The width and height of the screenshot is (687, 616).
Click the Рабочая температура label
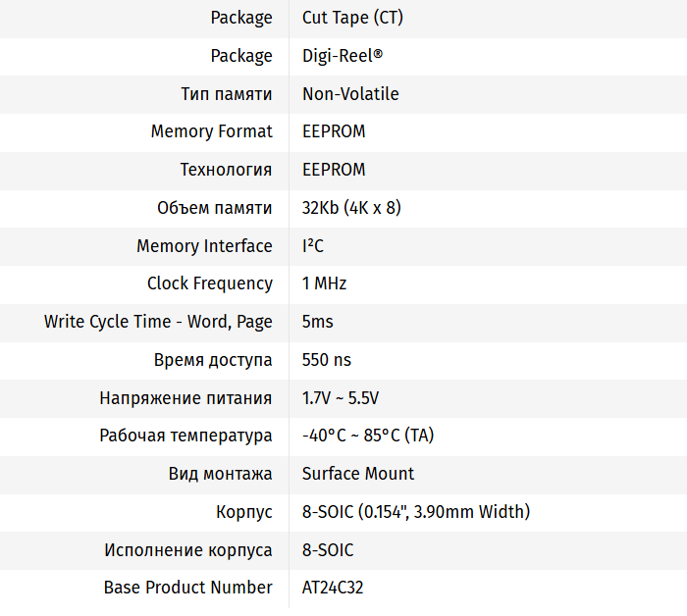[x=185, y=436]
